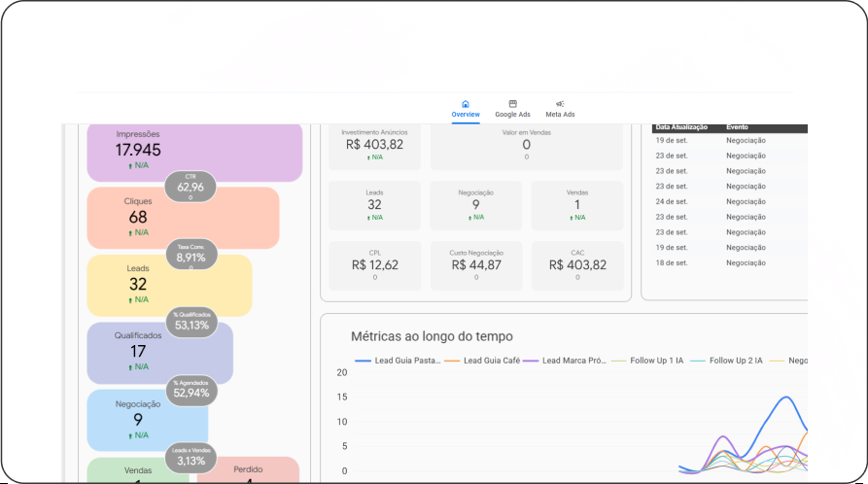The width and height of the screenshot is (868, 484).
Task: Sort by Data Atualização column header
Action: point(681,127)
